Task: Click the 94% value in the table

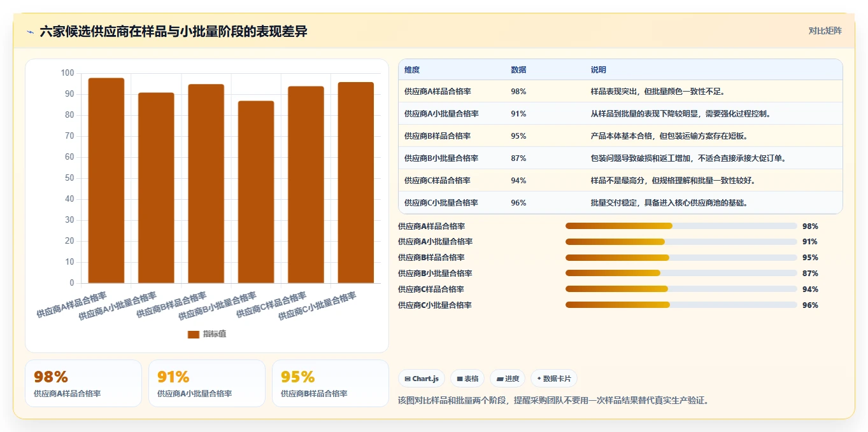Action: click(x=518, y=181)
